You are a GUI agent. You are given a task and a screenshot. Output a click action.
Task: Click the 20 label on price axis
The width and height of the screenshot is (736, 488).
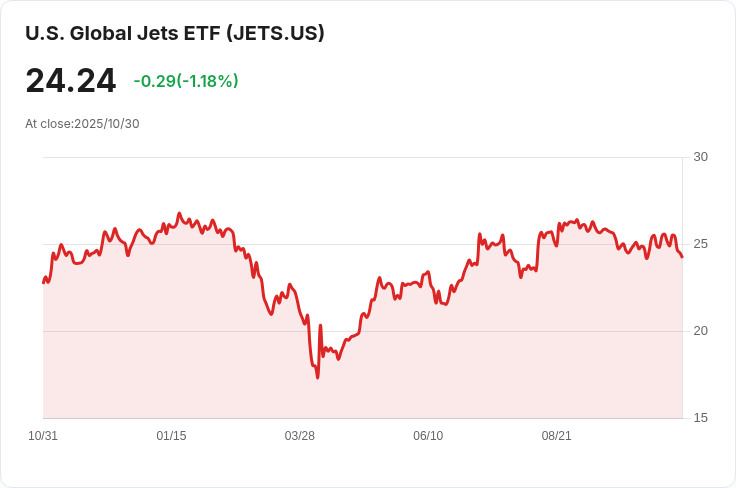point(700,331)
